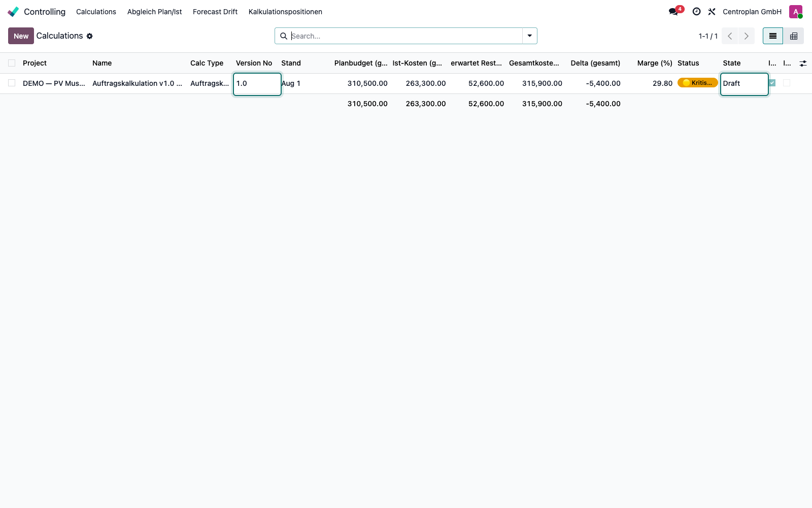Click the 1-1 / 1 pager counter
Screen dimensions: 812x508
click(x=708, y=36)
